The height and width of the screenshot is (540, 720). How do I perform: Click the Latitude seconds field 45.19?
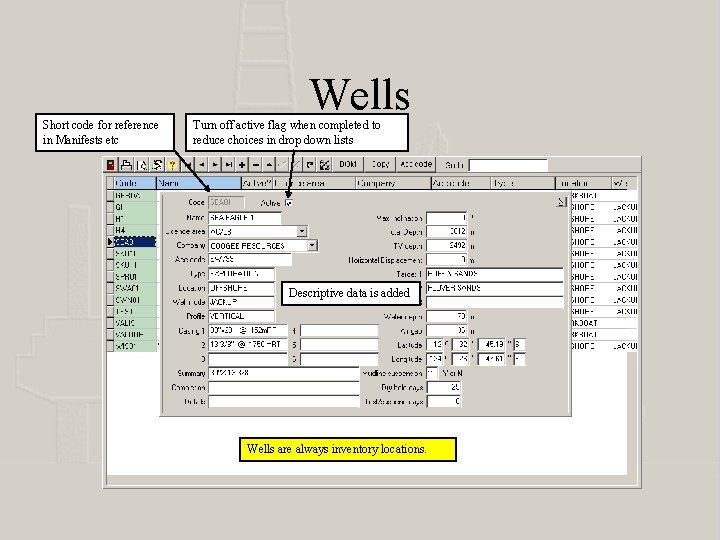pos(492,344)
